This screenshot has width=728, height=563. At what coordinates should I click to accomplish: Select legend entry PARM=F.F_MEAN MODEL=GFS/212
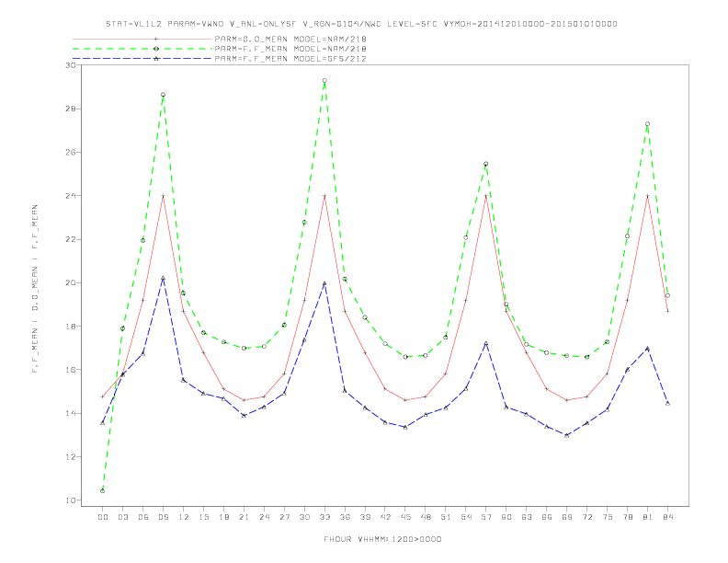click(290, 59)
